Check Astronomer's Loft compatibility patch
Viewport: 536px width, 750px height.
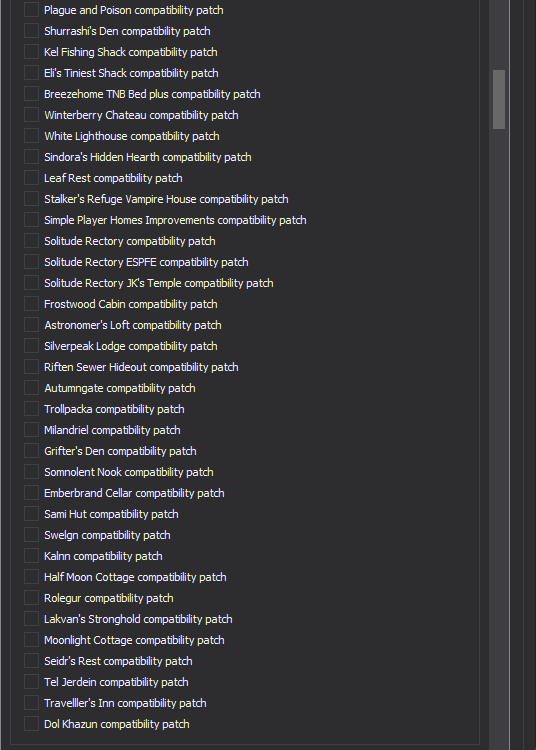coord(32,325)
